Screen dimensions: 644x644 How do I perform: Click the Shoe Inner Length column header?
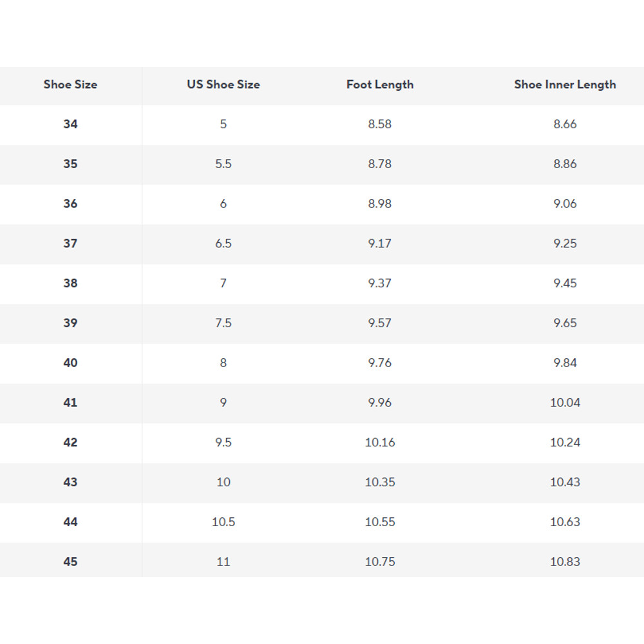click(x=565, y=84)
